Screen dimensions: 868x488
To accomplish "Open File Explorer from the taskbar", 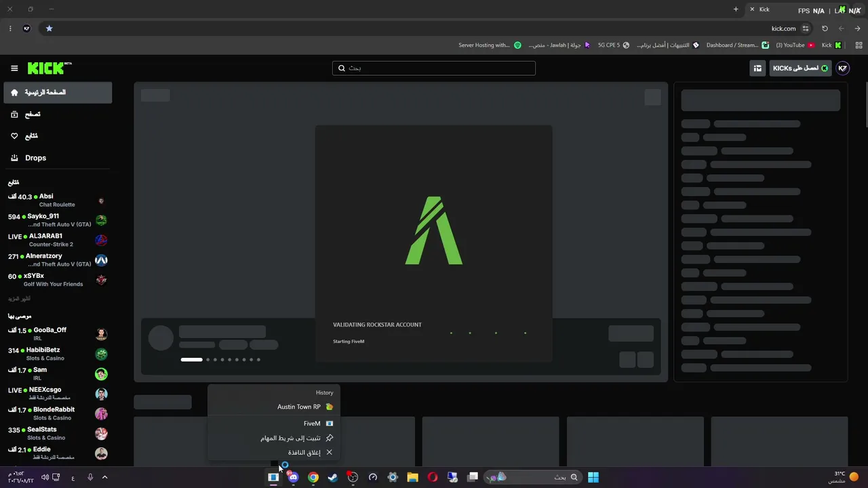I will [412, 477].
